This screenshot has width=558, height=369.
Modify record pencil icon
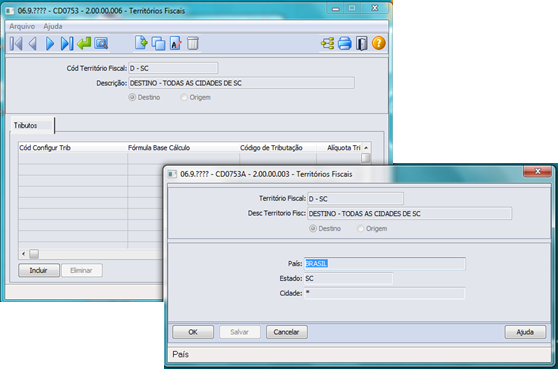(176, 43)
